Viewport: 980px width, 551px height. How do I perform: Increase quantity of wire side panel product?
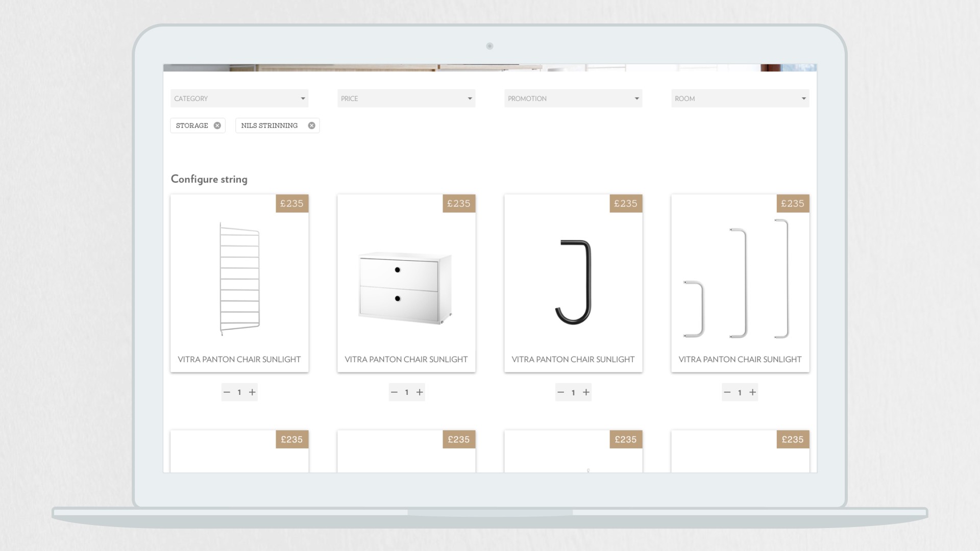252,392
